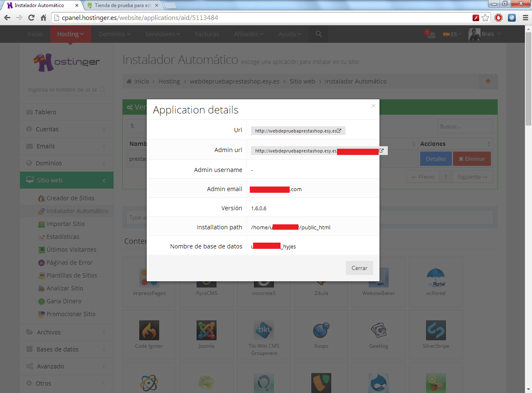Open the Dominios dropdown in top bar
This screenshot has width=532, height=393.
click(x=115, y=34)
